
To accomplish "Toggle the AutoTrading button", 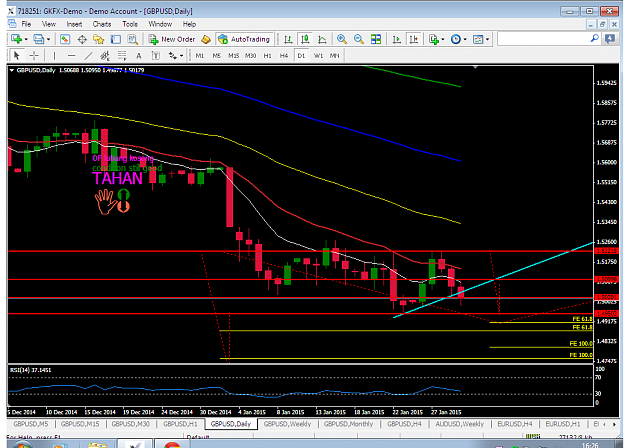I will [244, 39].
